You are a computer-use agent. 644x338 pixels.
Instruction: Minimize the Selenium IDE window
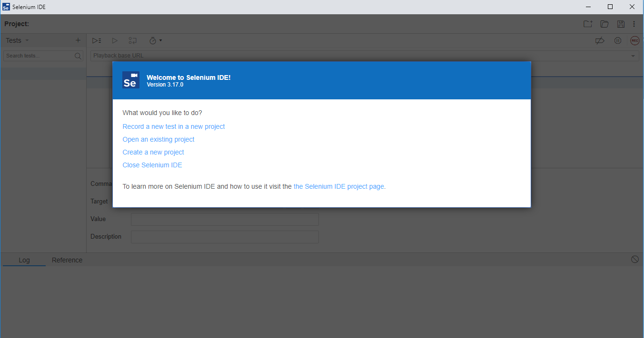(588, 7)
